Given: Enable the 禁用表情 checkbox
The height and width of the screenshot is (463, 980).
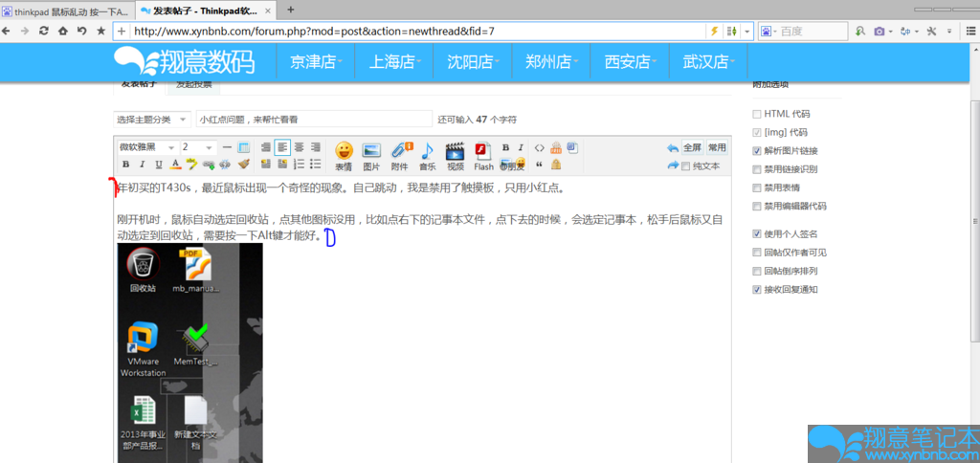Looking at the screenshot, I should [757, 187].
